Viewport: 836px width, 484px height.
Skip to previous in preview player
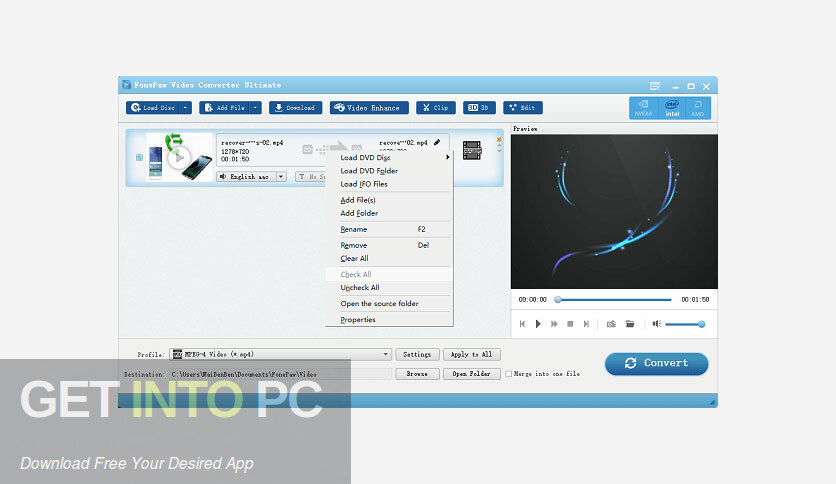522,324
